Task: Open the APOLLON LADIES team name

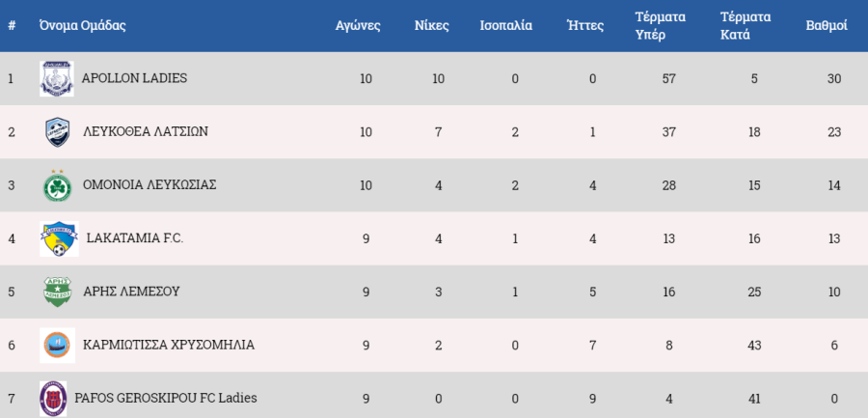Action: click(x=134, y=78)
